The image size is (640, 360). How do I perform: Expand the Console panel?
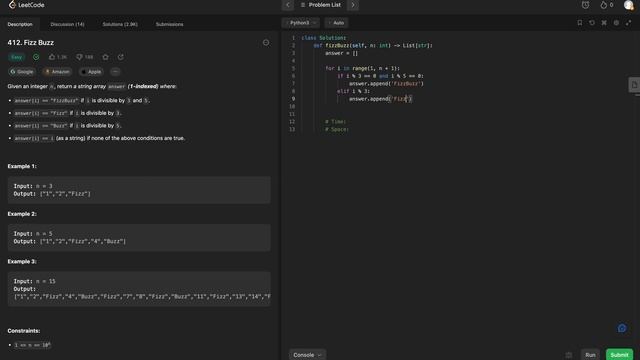(x=307, y=355)
